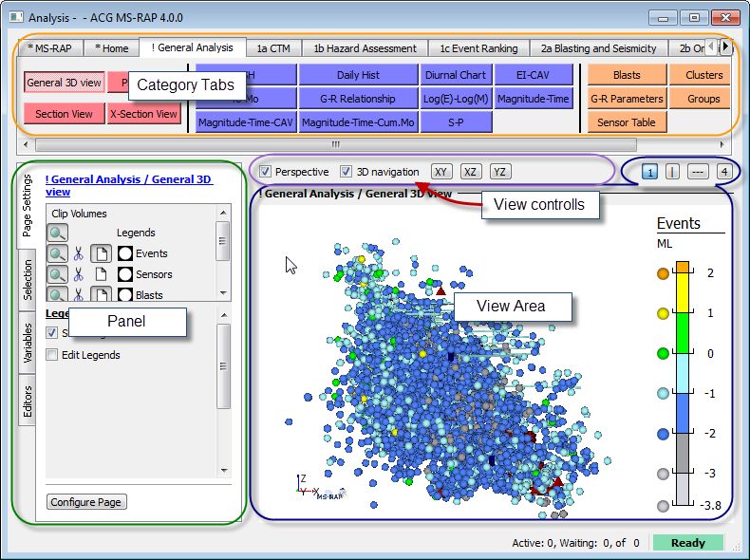Viewport: 750px width, 560px height.
Task: Open the G-R Relationship chart
Action: coord(358,99)
